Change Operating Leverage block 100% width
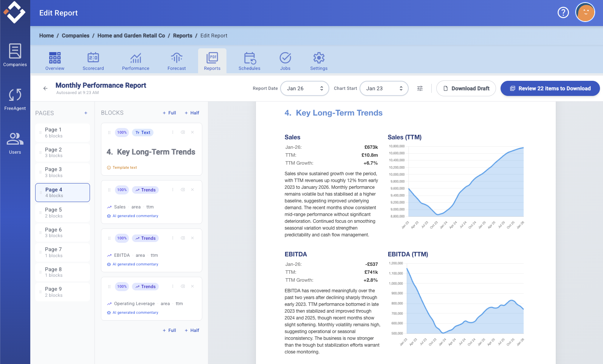This screenshot has width=603, height=364. tap(122, 287)
